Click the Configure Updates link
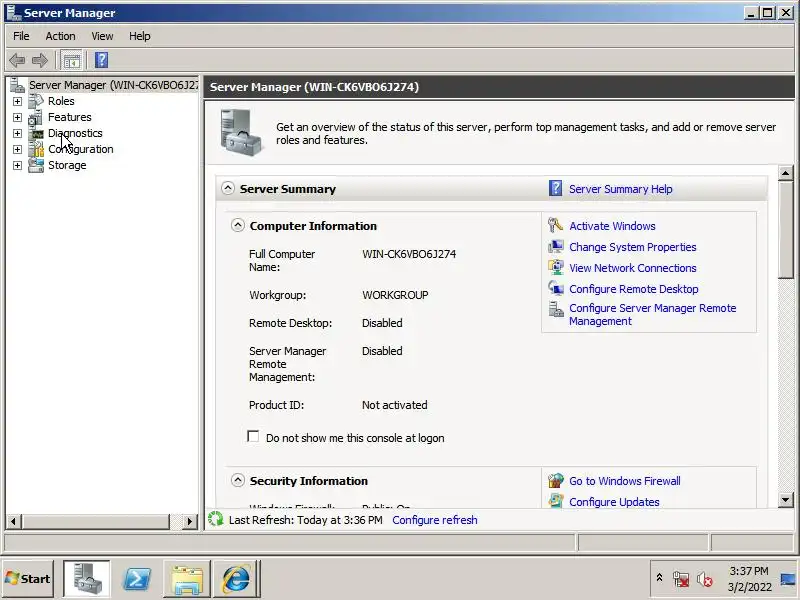Viewport: 800px width, 600px height. pyautogui.click(x=614, y=502)
